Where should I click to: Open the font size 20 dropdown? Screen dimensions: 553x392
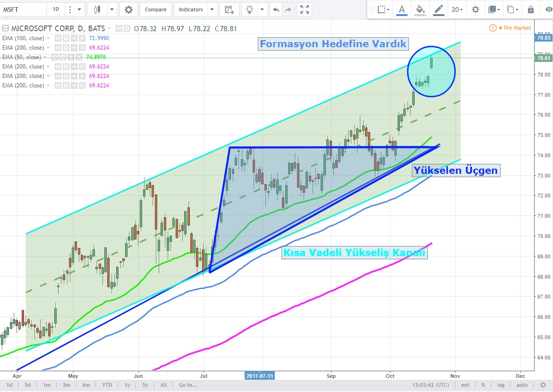coord(457,9)
